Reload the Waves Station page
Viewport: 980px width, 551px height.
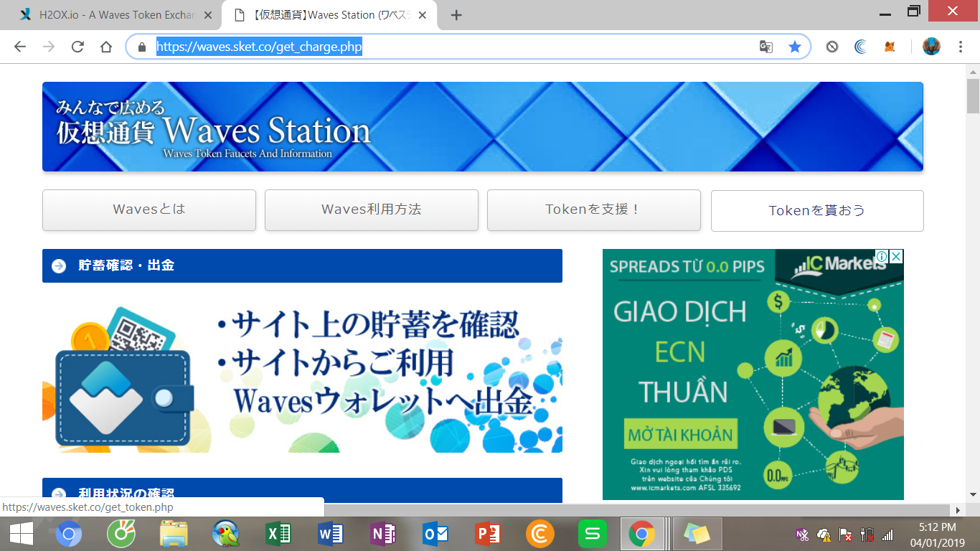coord(77,46)
